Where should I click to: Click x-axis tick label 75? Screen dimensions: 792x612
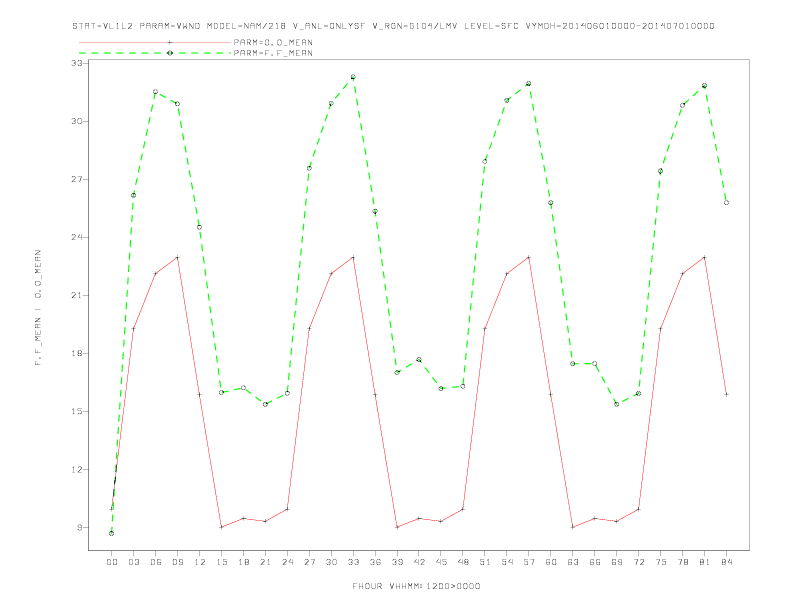[x=661, y=562]
